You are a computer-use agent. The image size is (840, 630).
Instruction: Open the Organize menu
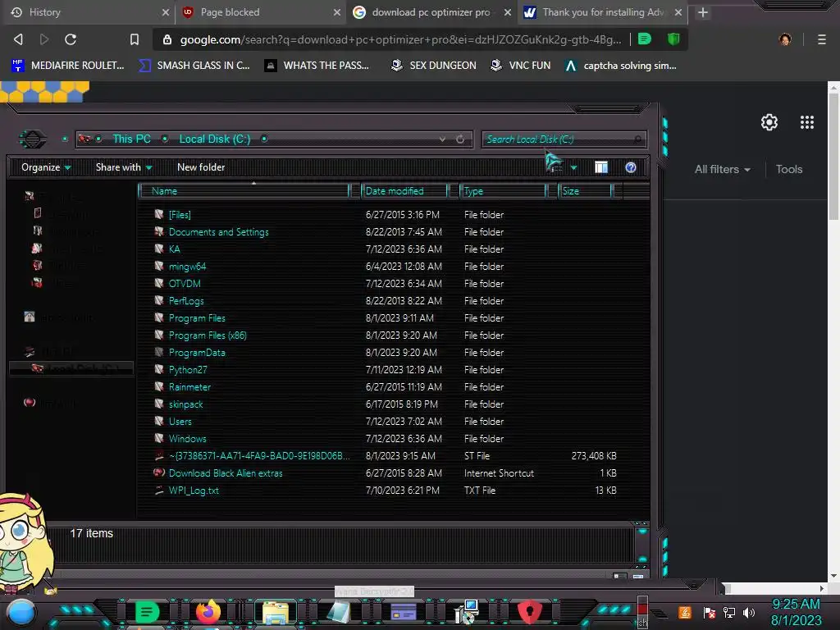[46, 167]
